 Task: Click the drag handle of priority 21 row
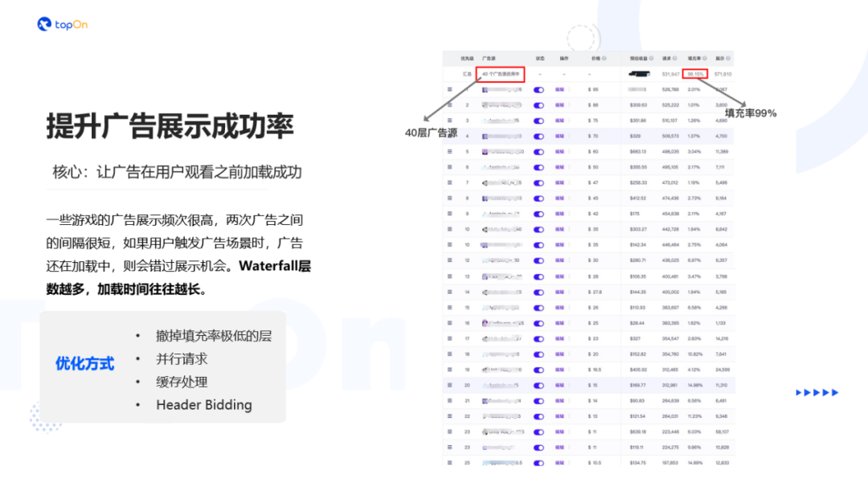pyautogui.click(x=449, y=400)
